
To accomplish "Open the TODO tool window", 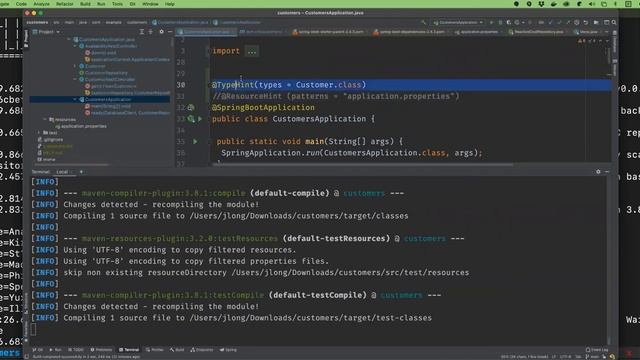I will [x=76, y=350].
